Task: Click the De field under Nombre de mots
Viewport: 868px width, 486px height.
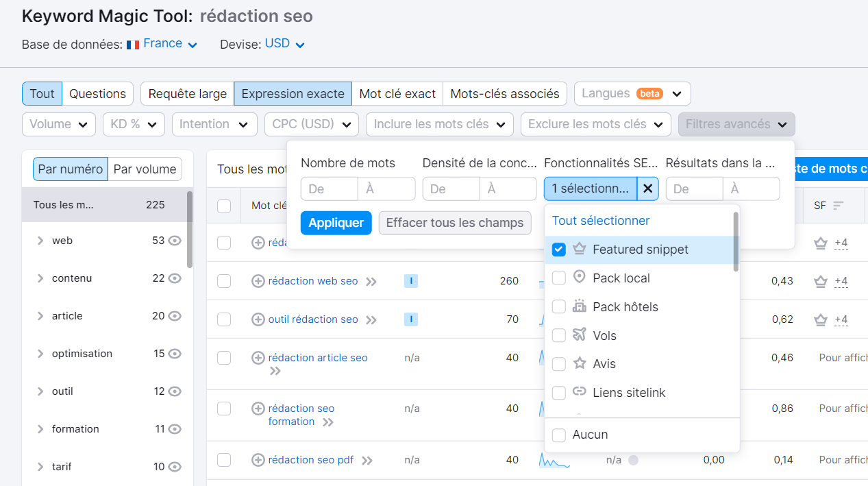Action: 329,189
